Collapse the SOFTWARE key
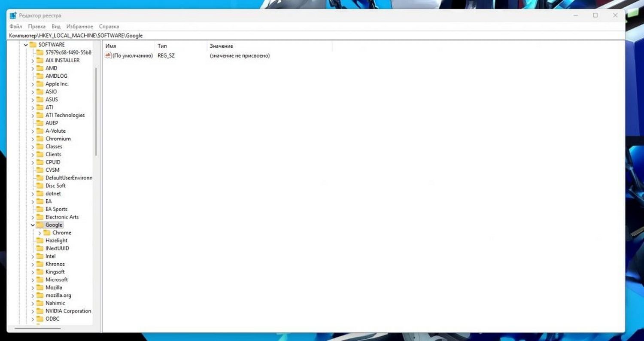Viewport: 644px width, 341px height. point(26,45)
